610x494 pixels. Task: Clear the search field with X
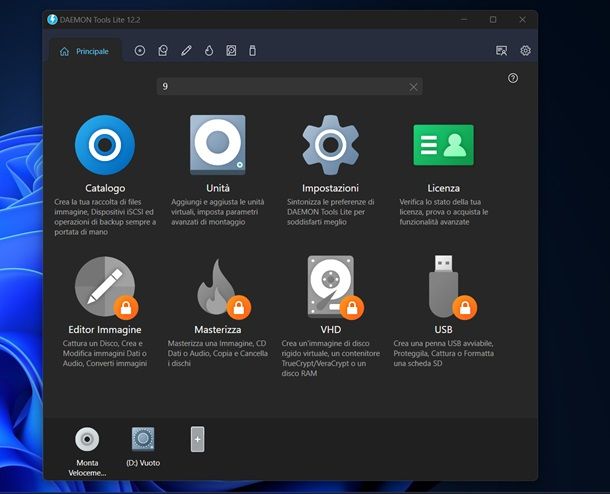click(413, 87)
